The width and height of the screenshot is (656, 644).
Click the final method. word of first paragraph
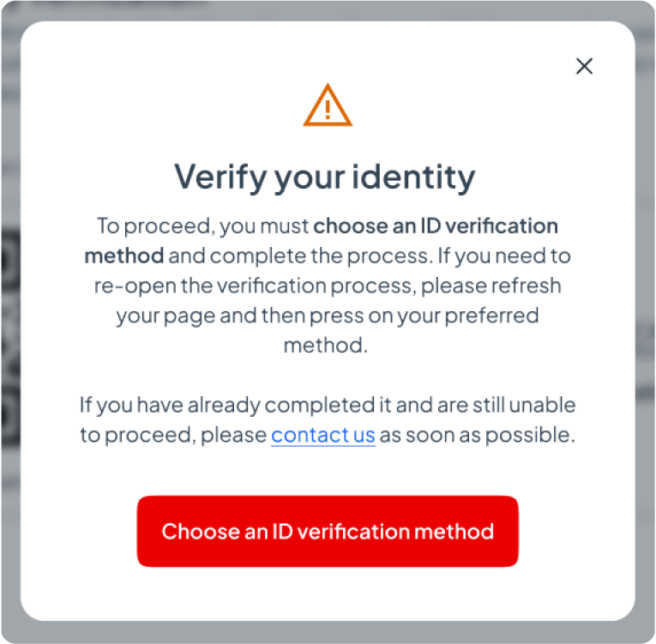pyautogui.click(x=326, y=346)
